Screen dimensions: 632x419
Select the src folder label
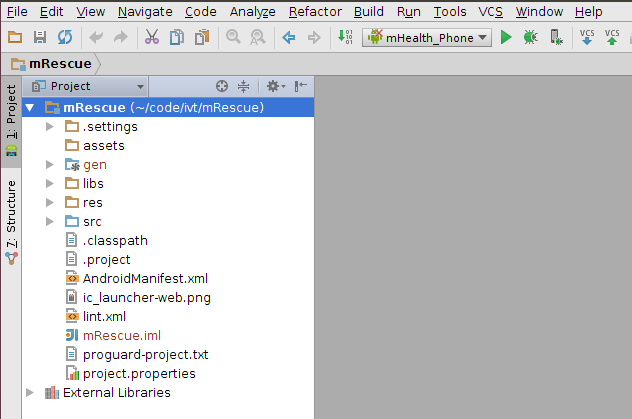click(92, 222)
